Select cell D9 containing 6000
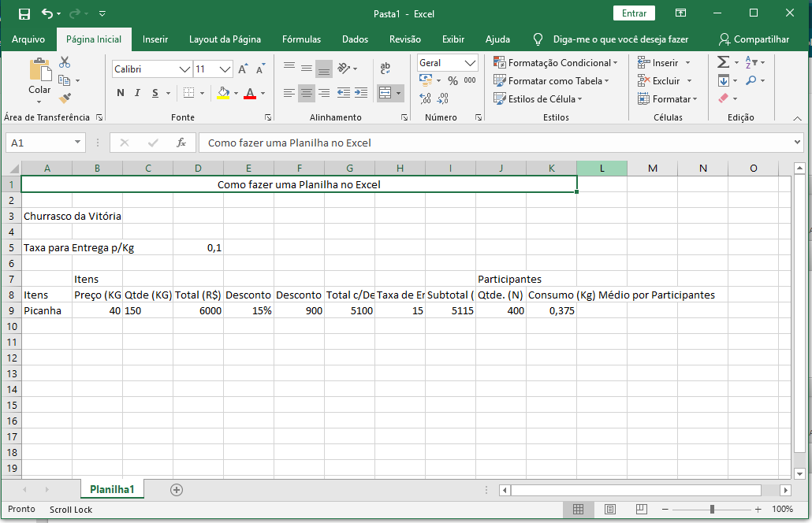The image size is (812, 523). point(198,310)
